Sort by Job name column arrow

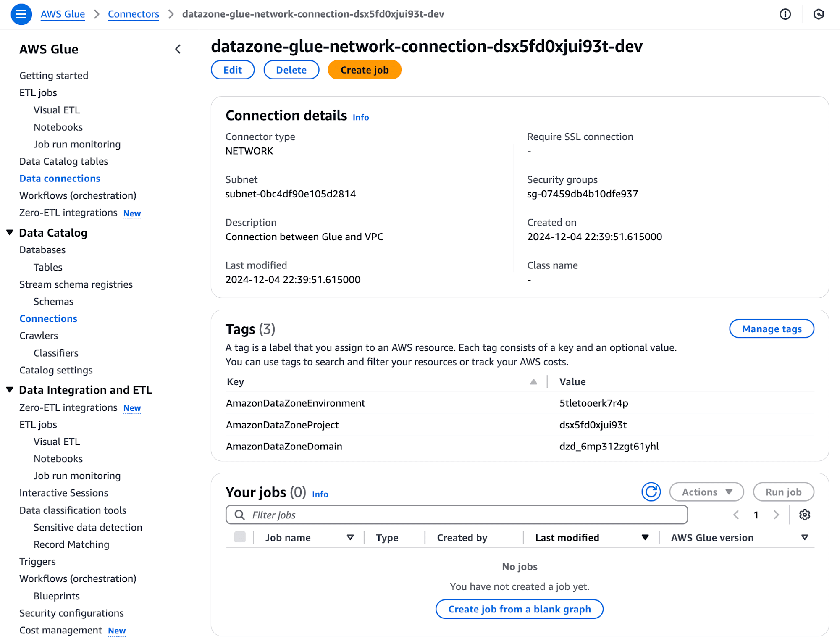pyautogui.click(x=350, y=537)
